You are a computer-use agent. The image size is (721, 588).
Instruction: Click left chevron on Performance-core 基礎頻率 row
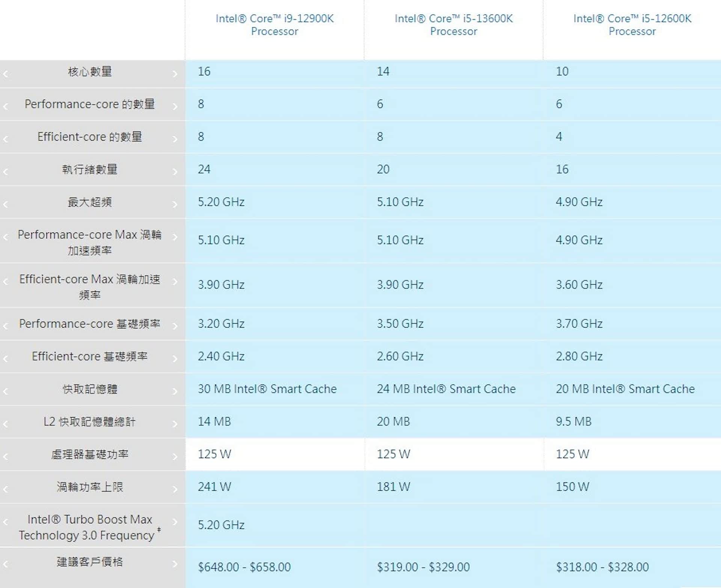(x=6, y=326)
